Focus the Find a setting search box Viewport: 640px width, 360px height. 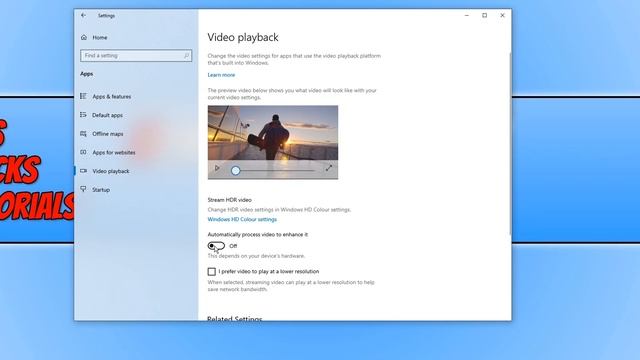pyautogui.click(x=136, y=56)
